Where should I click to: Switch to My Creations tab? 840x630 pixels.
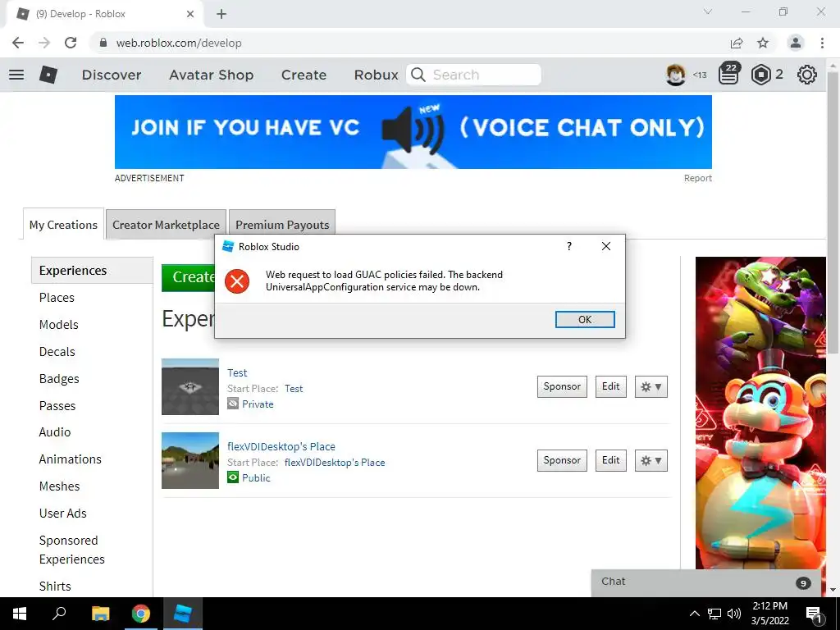tap(63, 225)
